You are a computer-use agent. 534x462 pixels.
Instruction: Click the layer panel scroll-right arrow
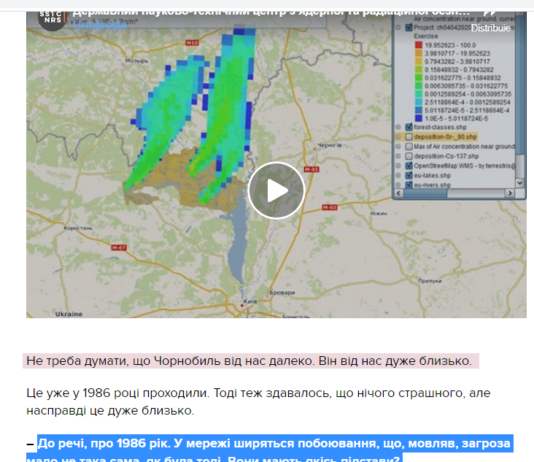[x=509, y=193]
